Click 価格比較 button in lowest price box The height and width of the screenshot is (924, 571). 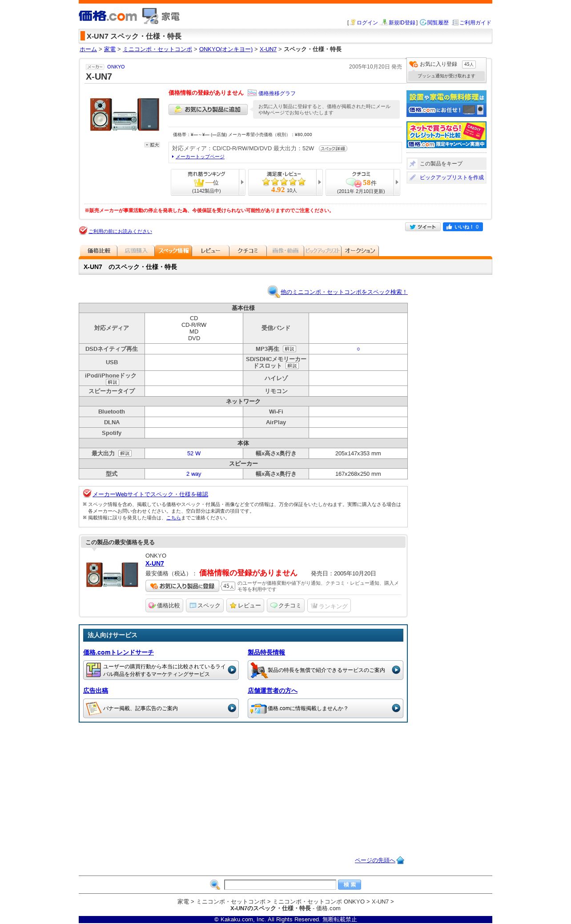click(164, 606)
